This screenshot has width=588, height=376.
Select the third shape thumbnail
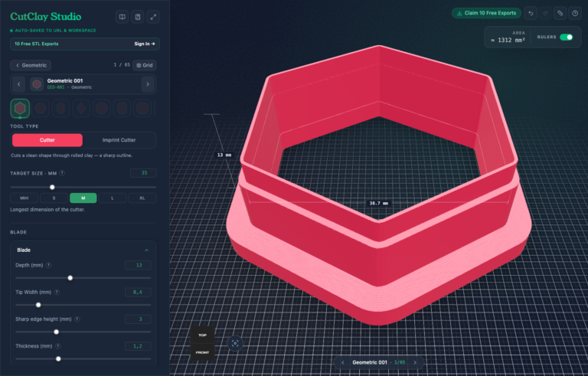(60, 109)
